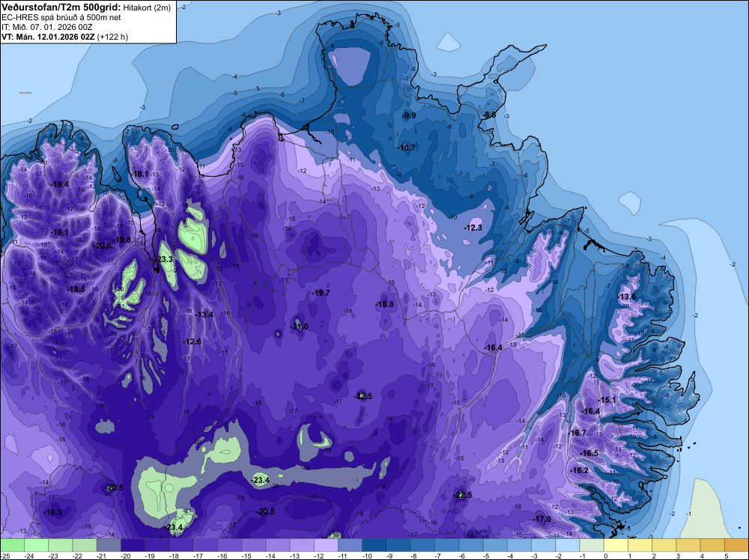Click the -16.7 temperature label
Image resolution: width=749 pixels, height=560 pixels.
(x=577, y=433)
